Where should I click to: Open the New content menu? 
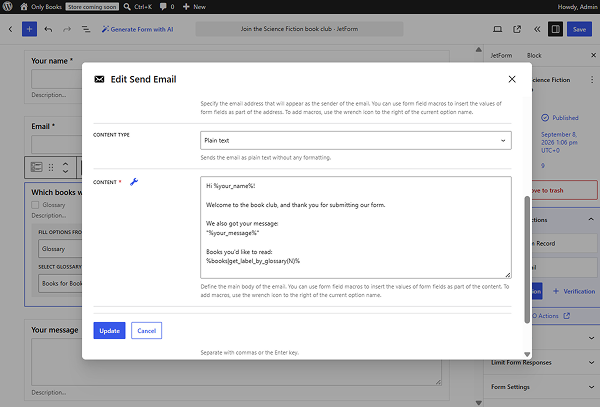[x=194, y=7]
